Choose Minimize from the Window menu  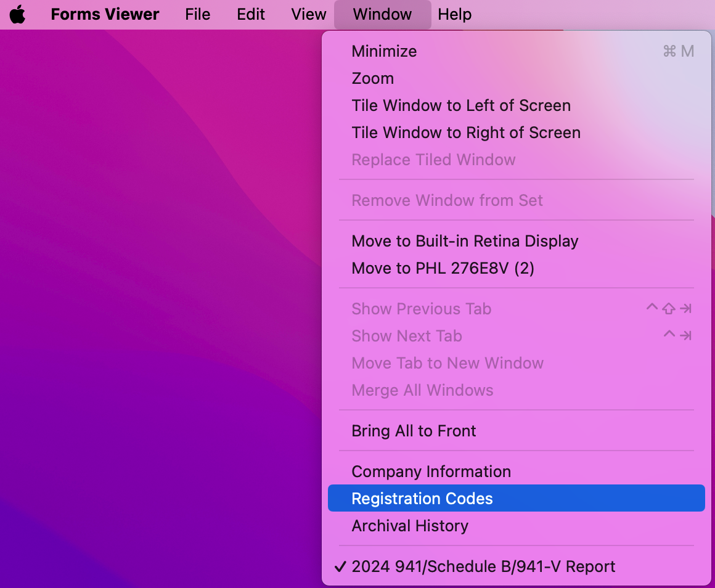(x=384, y=51)
